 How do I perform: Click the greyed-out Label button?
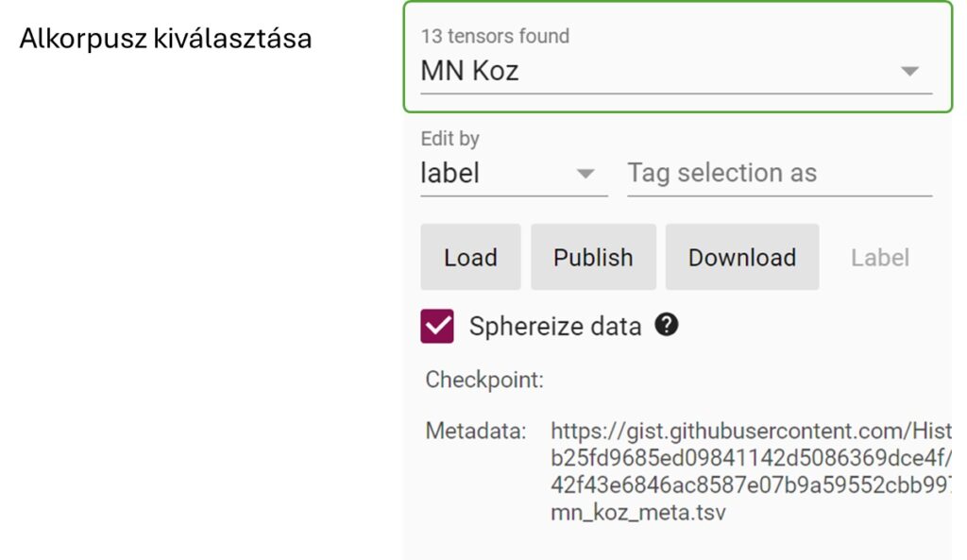[x=880, y=258]
